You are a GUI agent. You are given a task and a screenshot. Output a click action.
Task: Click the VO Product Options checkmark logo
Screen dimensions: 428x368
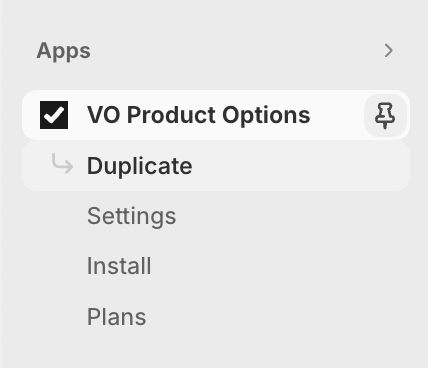(x=54, y=115)
